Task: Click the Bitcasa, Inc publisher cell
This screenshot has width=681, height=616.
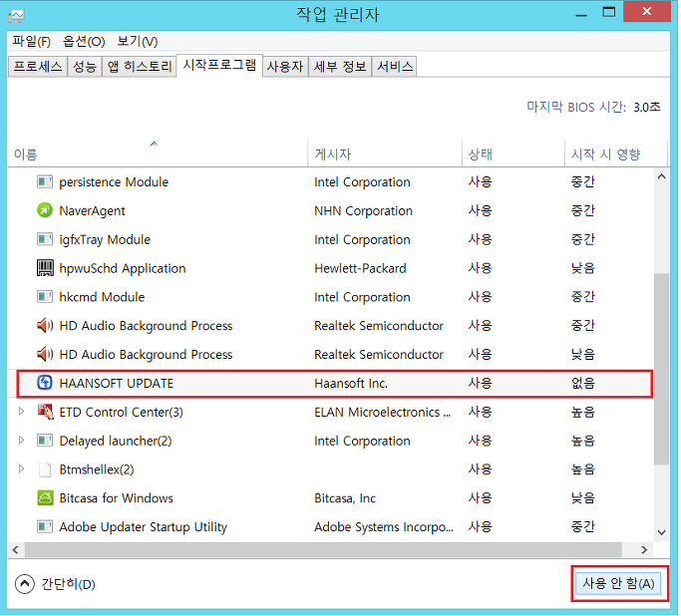Action: [x=345, y=498]
